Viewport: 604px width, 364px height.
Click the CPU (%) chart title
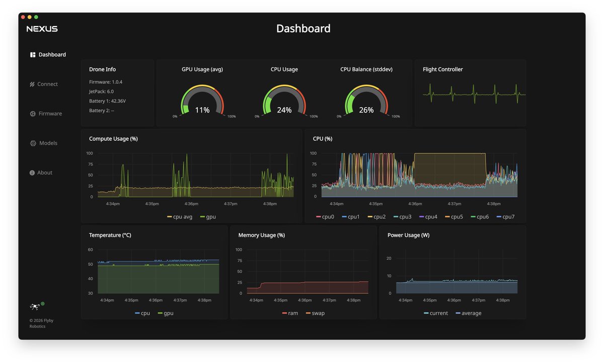(x=323, y=139)
